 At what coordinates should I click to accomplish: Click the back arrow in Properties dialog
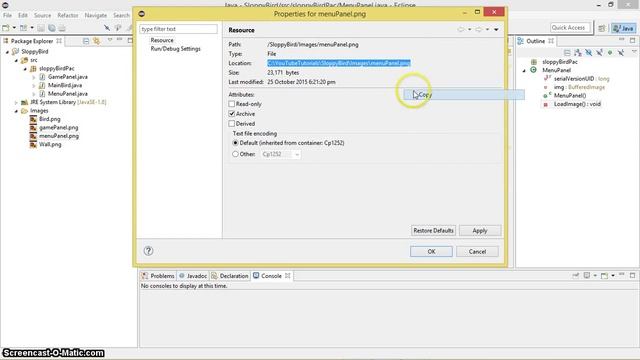pos(461,29)
